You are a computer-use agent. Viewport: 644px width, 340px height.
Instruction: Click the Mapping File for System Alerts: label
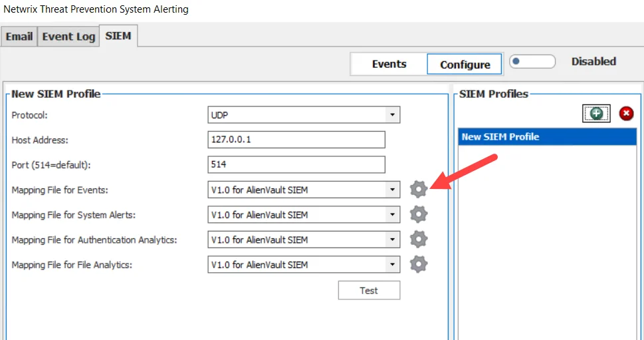pos(74,215)
